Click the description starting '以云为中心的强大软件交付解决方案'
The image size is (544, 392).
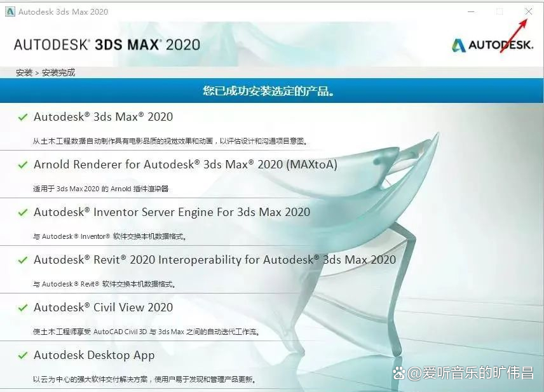[145, 379]
